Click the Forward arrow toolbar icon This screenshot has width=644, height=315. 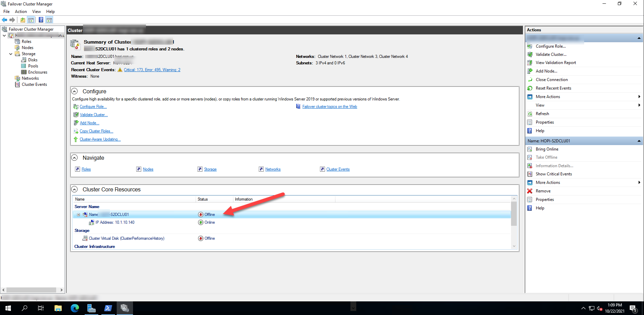12,20
